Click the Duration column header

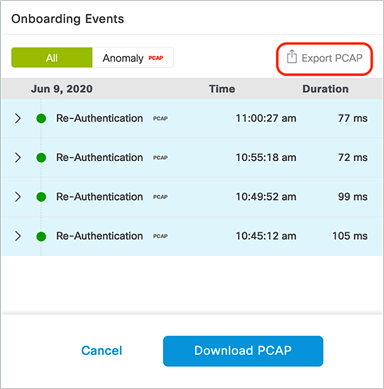(325, 89)
